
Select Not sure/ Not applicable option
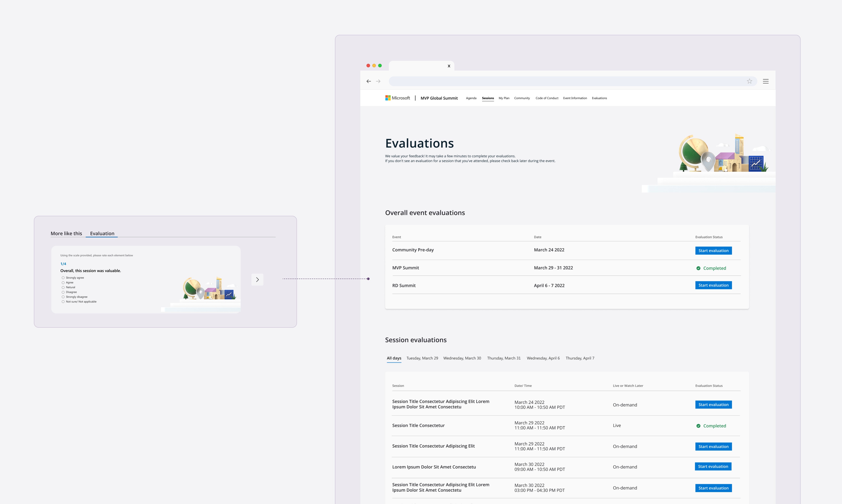point(63,302)
